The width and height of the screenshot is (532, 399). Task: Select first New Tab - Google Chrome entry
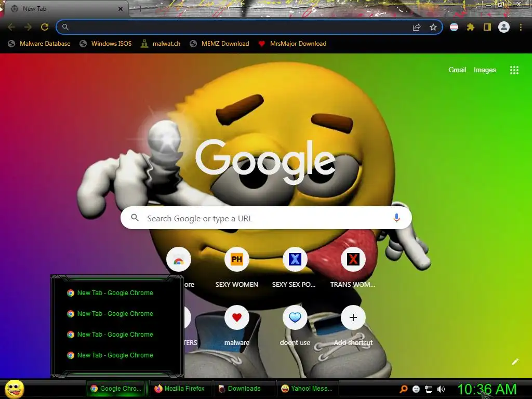click(x=110, y=293)
